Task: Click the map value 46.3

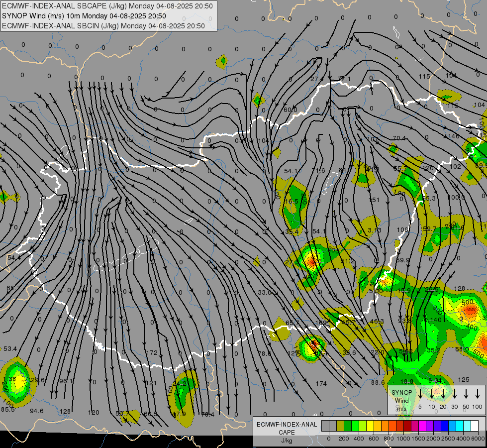Action: point(377,322)
